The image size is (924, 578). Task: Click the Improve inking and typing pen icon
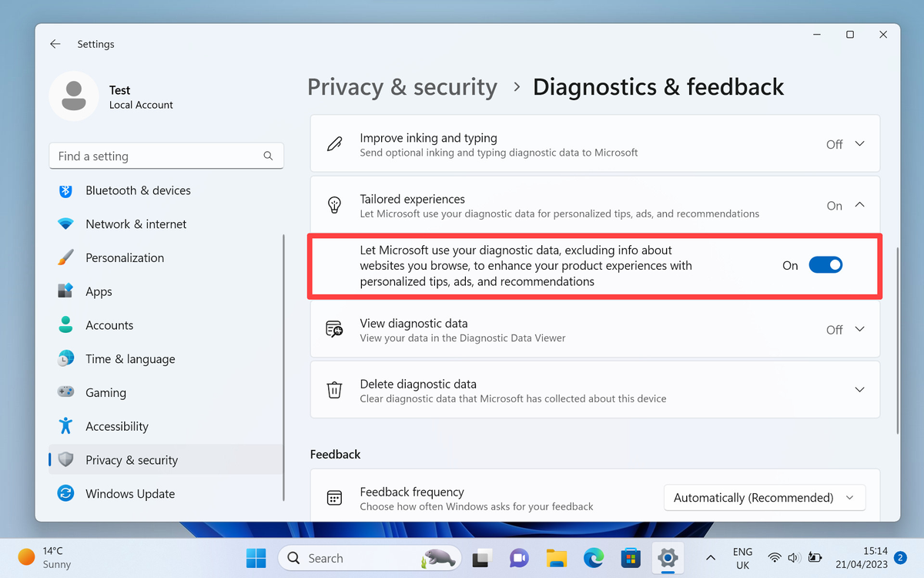(334, 143)
